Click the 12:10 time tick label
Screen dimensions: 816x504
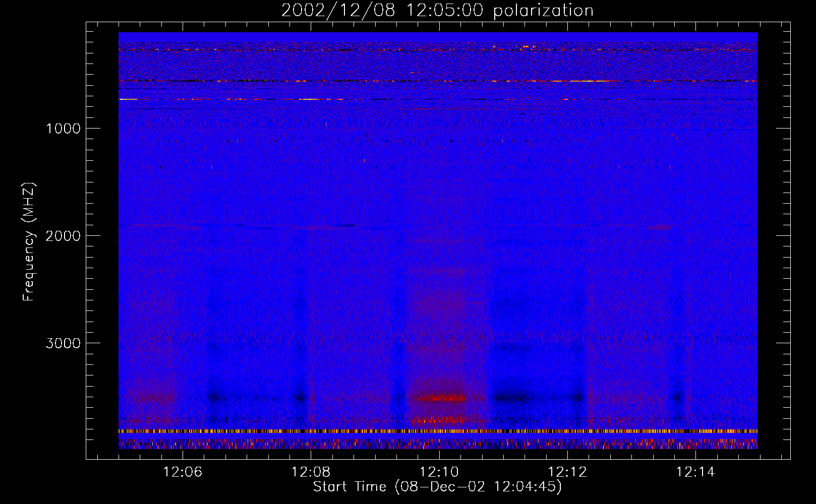click(439, 472)
